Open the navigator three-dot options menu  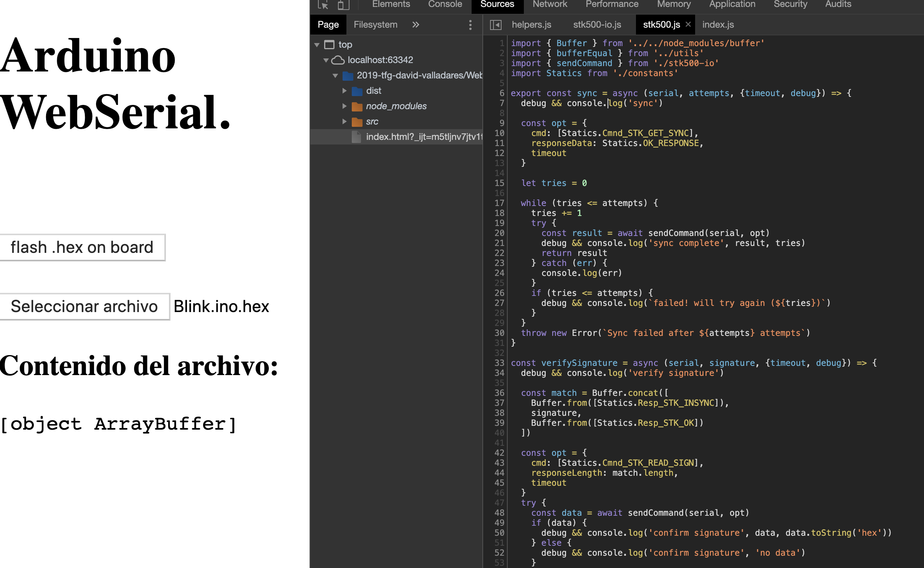470,25
